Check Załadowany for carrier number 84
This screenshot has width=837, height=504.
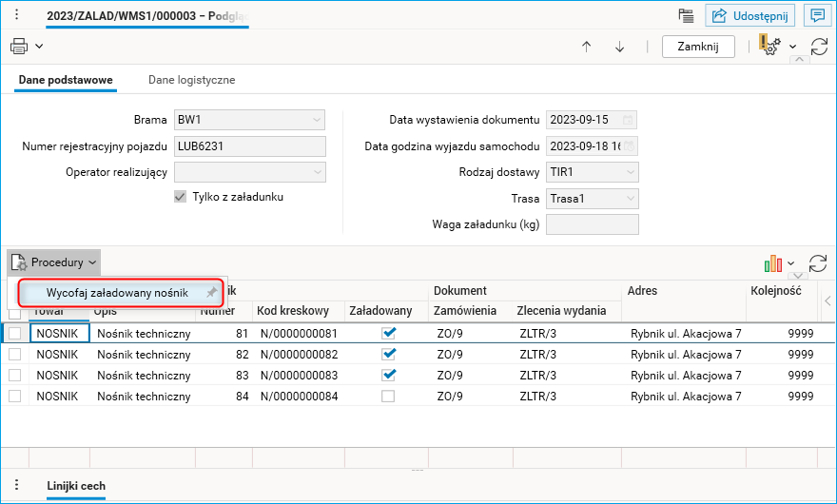click(x=387, y=397)
